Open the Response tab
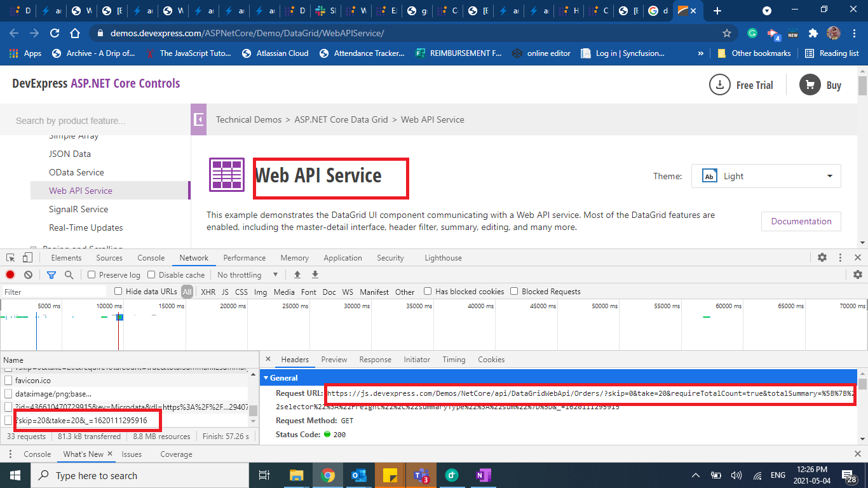This screenshot has width=868, height=488. (375, 360)
